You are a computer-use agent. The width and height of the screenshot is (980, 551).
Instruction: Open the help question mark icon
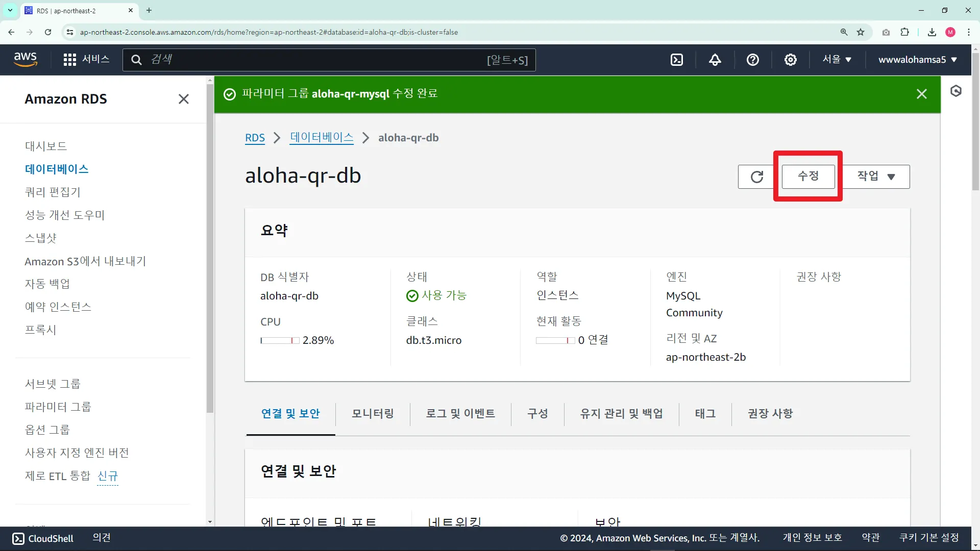(752, 60)
